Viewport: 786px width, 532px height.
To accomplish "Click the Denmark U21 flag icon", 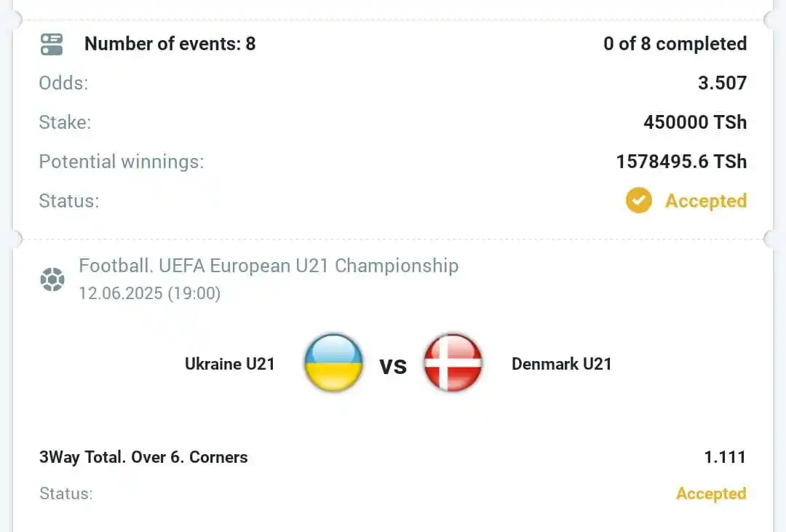I will click(453, 363).
